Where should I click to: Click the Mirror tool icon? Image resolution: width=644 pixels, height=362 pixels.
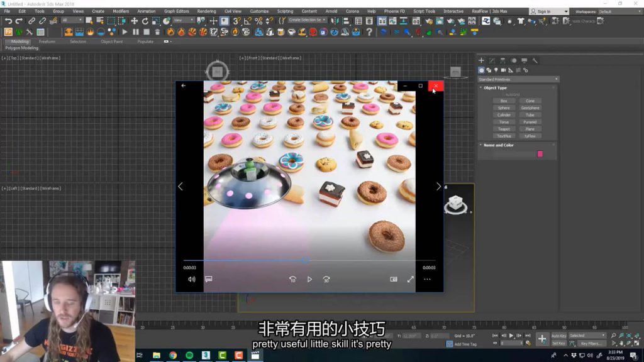click(335, 21)
